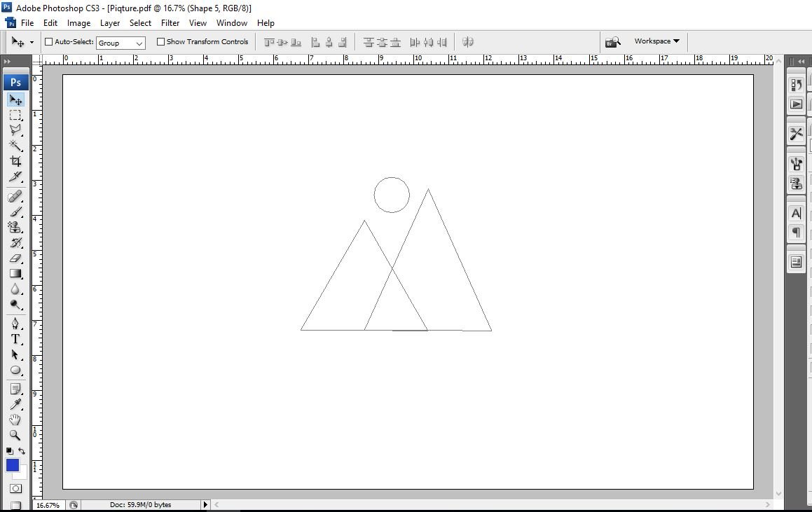Image resolution: width=812 pixels, height=512 pixels.
Task: Swap foreground and background colors
Action: pyautogui.click(x=22, y=451)
